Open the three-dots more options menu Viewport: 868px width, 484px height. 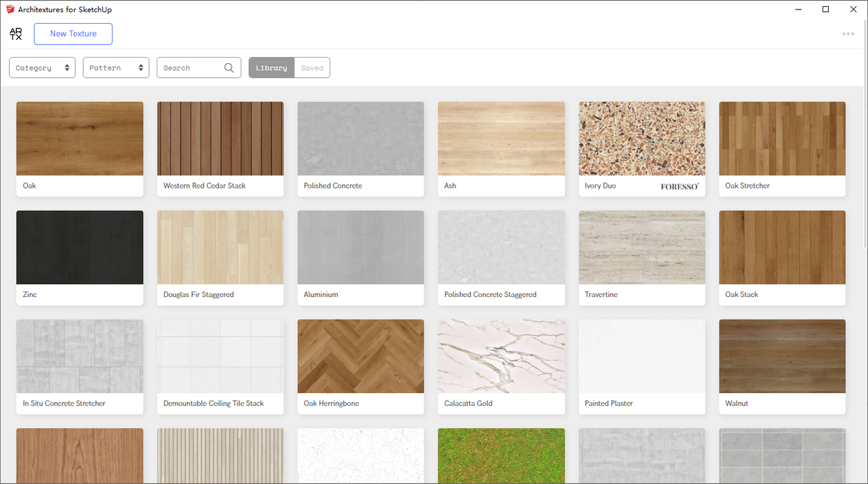[848, 34]
